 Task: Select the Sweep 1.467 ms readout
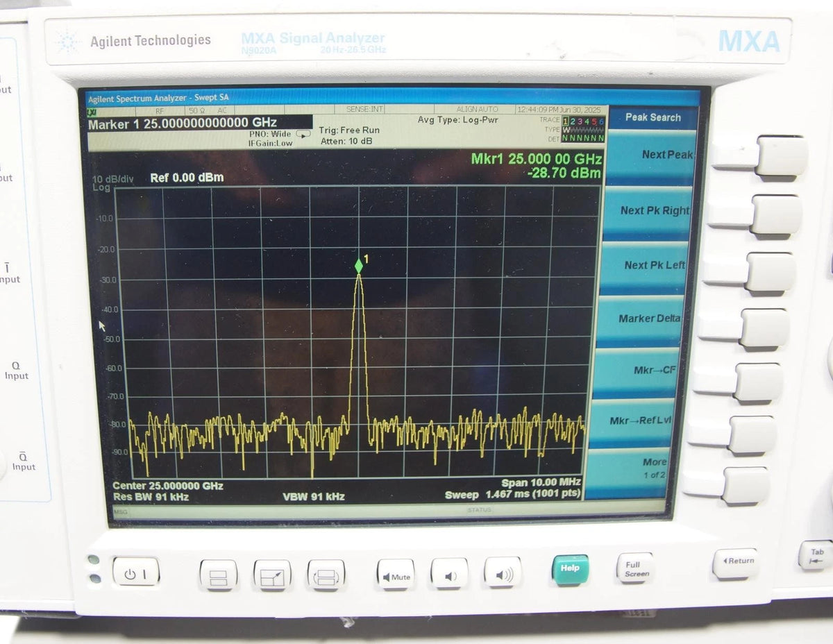click(x=512, y=495)
